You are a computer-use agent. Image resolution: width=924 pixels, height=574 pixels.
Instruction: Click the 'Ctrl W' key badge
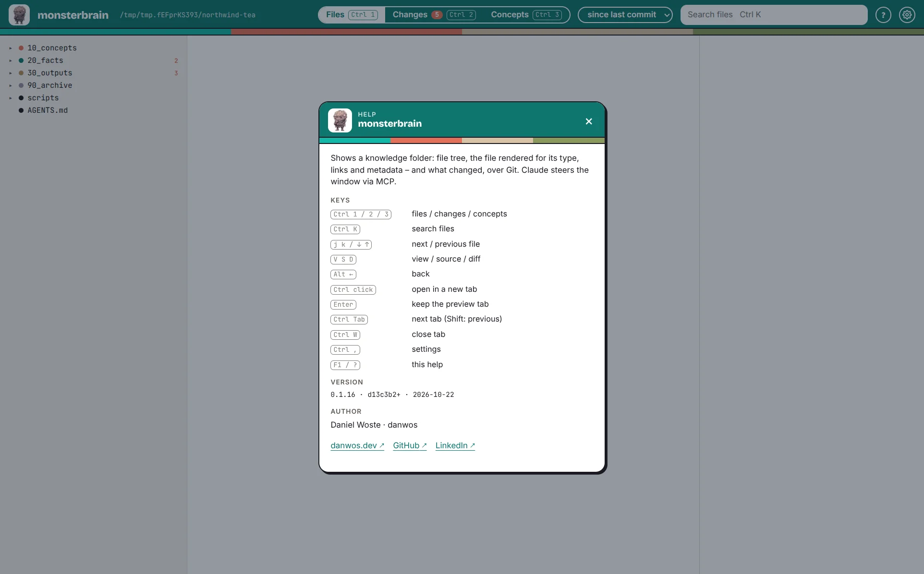345,335
